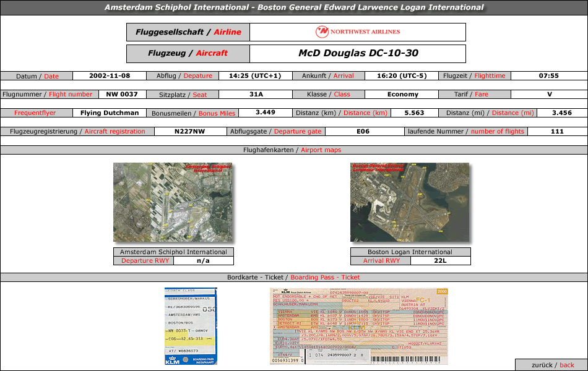This screenshot has width=588, height=371.
Task: Click the Flughafenkarten / Airport maps header
Action: tap(294, 150)
